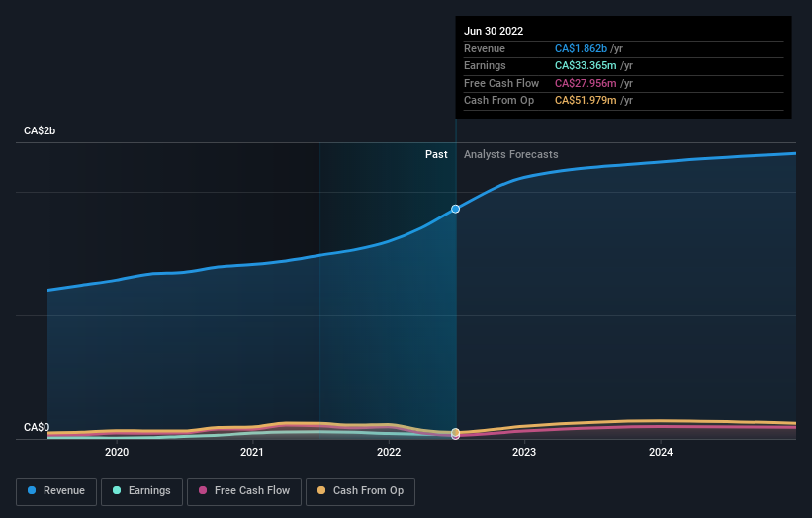Click the CA$33.365m earnings value in tooltip

(x=586, y=65)
